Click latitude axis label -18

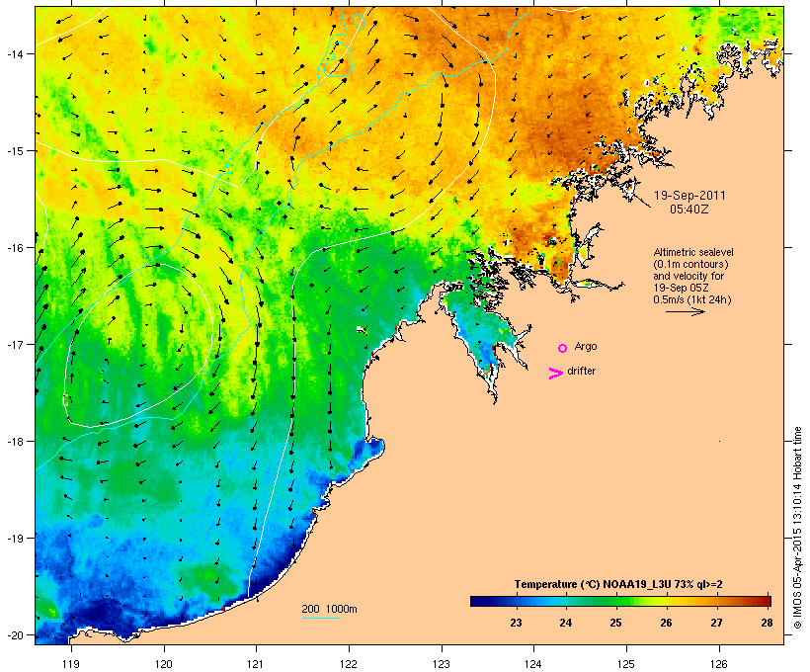click(15, 442)
